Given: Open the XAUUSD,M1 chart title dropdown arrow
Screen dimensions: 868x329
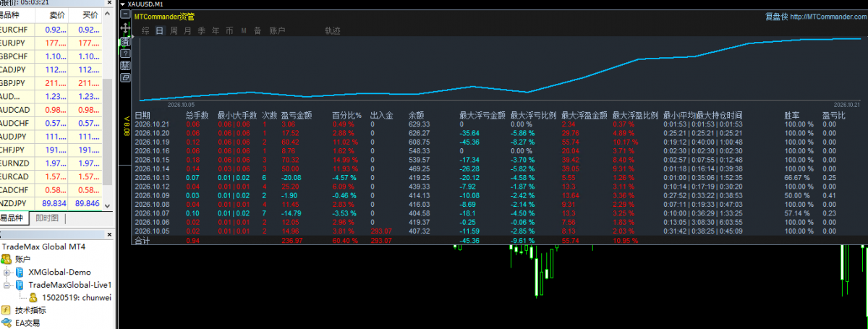Looking at the screenshot, I should tap(123, 4).
